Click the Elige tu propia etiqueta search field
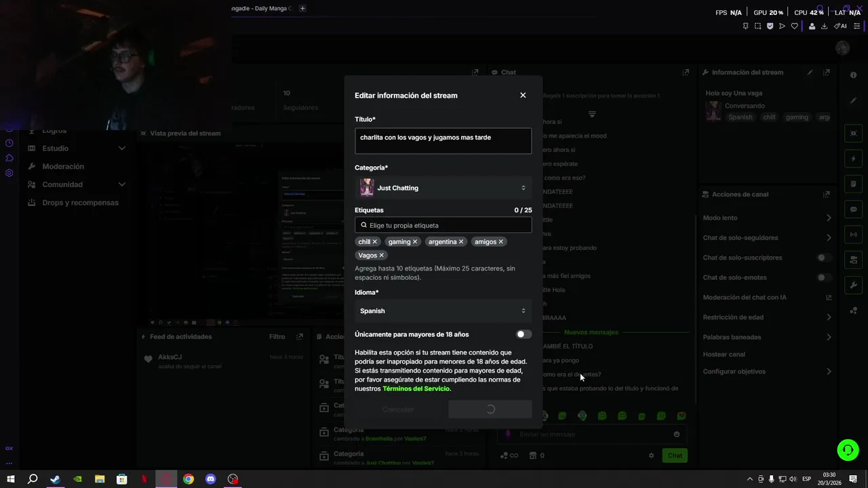This screenshot has height=488, width=868. tap(443, 225)
